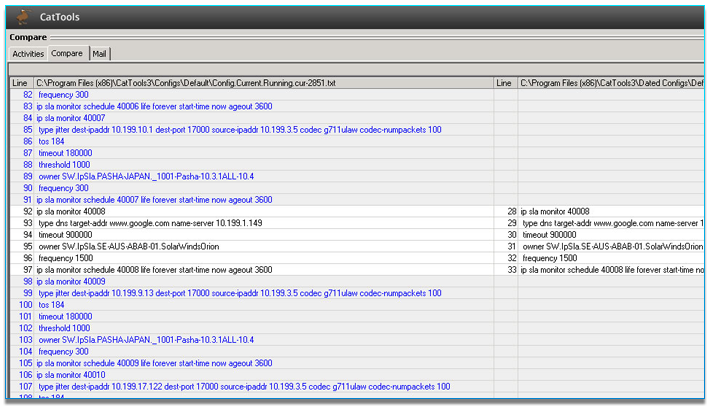Select line 85 type jitter dest-ipaddr 10.199.10.1
The image size is (710, 410).
(x=240, y=130)
